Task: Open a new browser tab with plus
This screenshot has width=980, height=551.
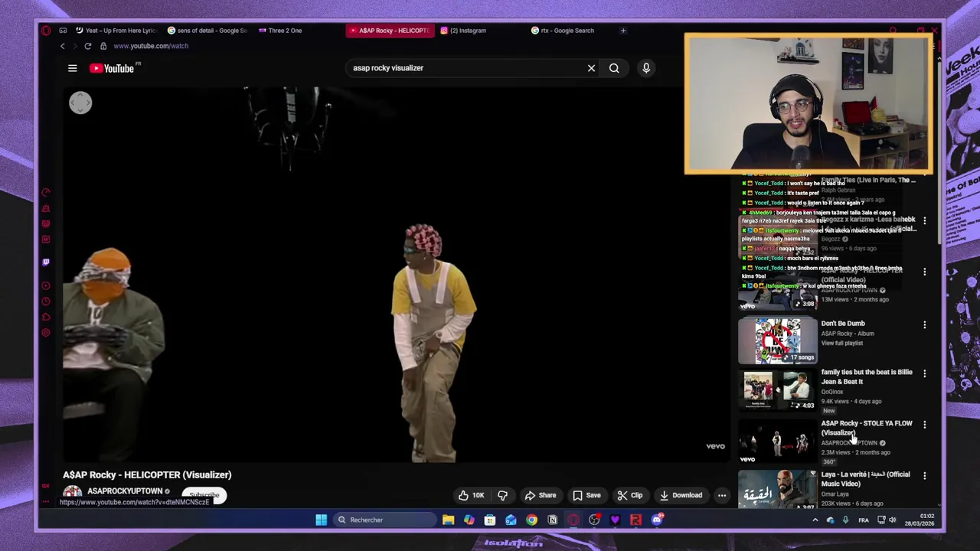Action: click(x=623, y=31)
